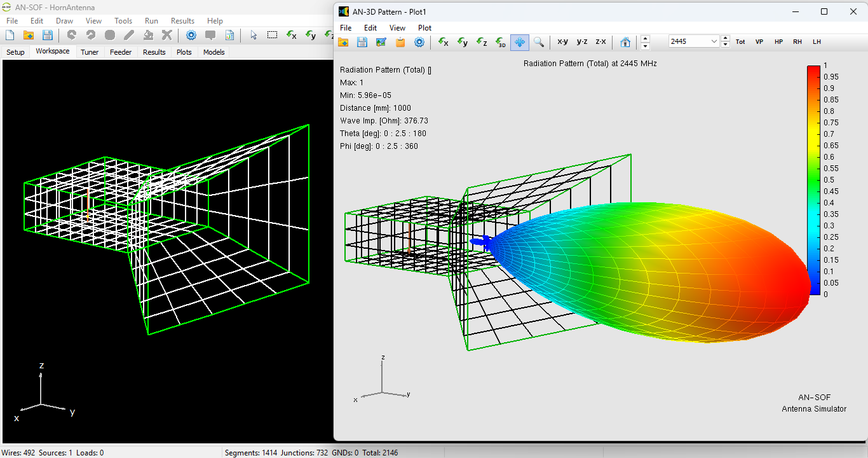The height and width of the screenshot is (458, 868).
Task: Click the clipboard copy icon in Pattern toolbar
Action: [x=400, y=42]
